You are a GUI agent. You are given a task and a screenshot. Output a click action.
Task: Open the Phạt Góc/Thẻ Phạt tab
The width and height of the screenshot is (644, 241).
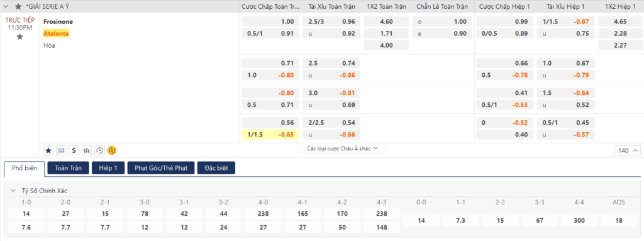(x=160, y=168)
